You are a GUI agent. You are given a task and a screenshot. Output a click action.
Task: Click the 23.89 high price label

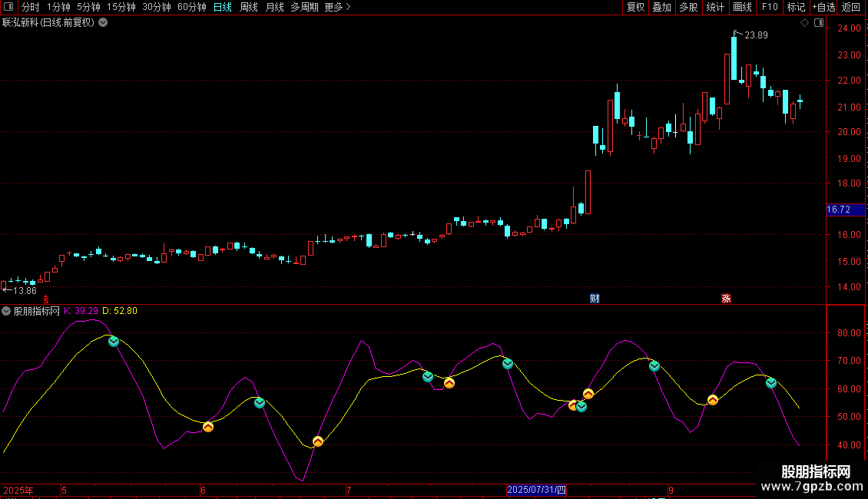756,35
